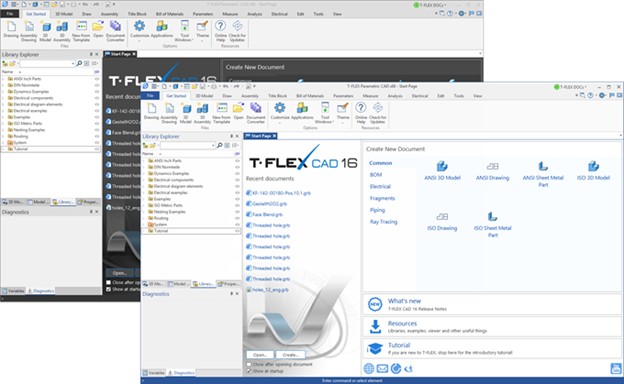Image resolution: width=624 pixels, height=384 pixels.
Task: Open Library Explorer search dropdown
Action: 213,146
